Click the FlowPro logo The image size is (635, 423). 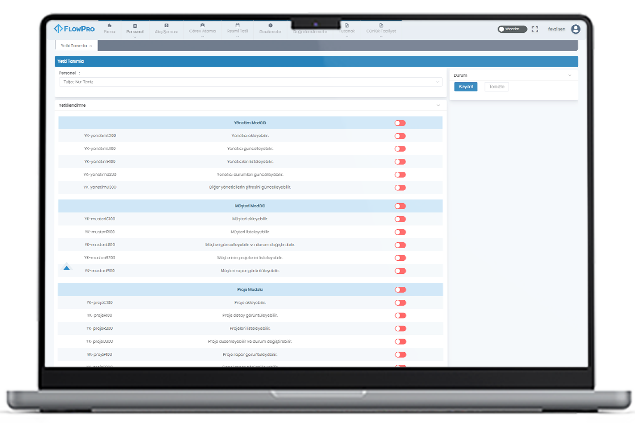coord(76,28)
